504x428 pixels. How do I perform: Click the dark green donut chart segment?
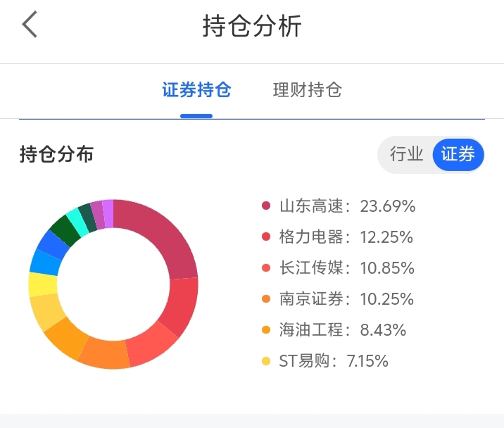(65, 230)
